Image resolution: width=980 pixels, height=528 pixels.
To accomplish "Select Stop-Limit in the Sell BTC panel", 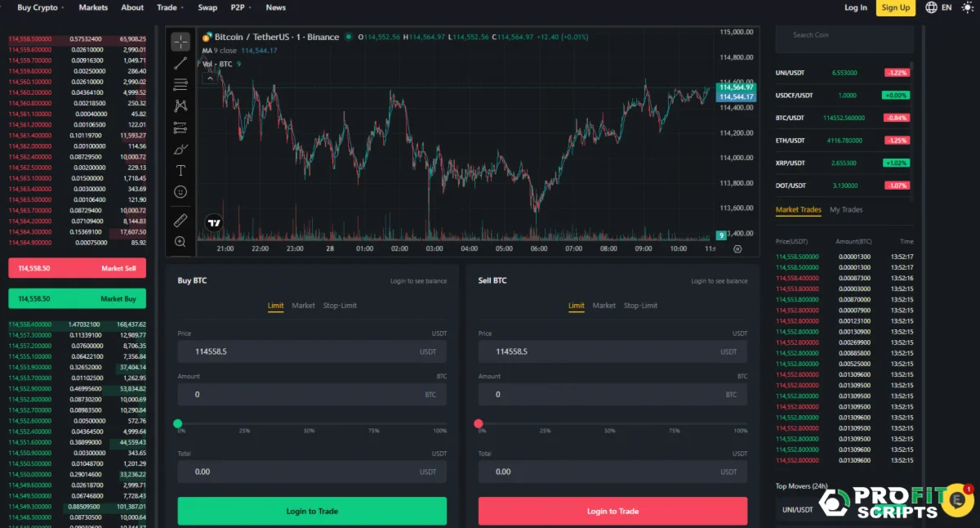I will click(x=640, y=305).
